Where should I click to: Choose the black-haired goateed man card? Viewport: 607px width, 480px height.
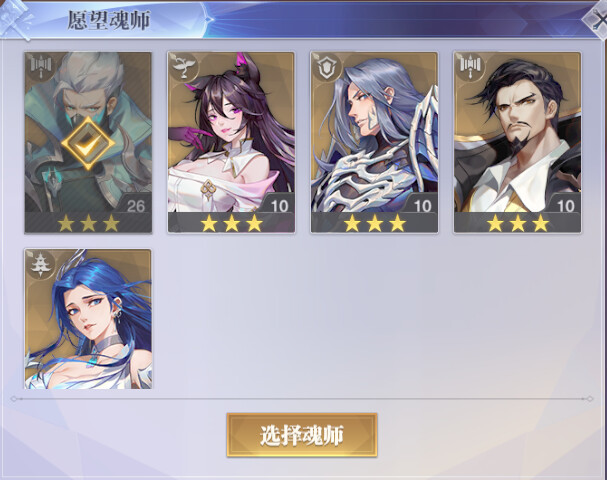(x=518, y=142)
